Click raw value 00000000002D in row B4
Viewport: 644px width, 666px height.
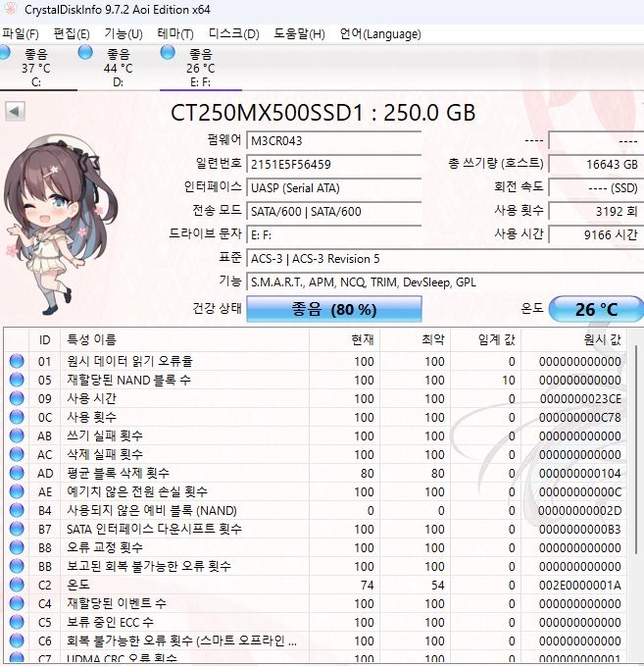point(580,511)
